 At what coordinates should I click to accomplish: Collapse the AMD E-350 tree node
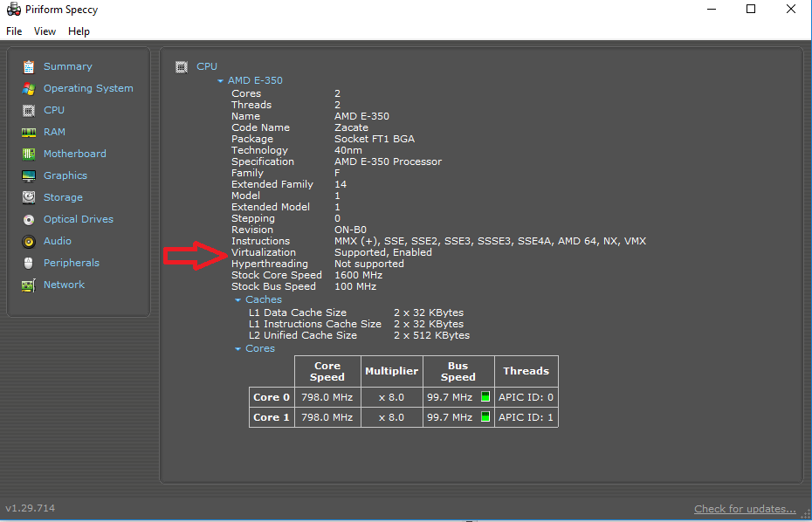point(221,81)
